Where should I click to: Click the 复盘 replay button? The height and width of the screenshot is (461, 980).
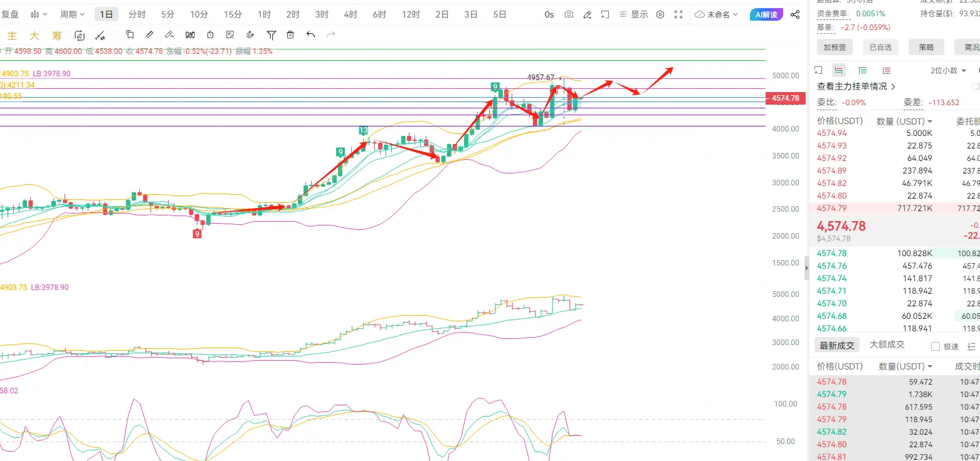(10, 14)
